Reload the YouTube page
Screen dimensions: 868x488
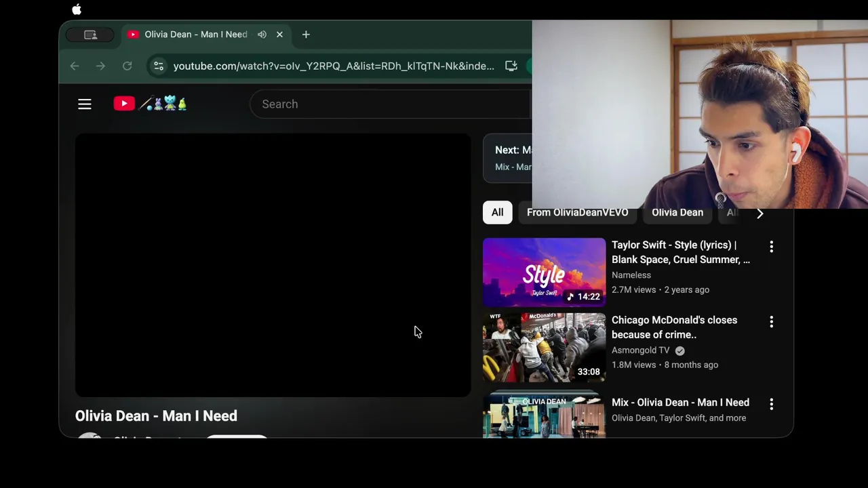127,66
